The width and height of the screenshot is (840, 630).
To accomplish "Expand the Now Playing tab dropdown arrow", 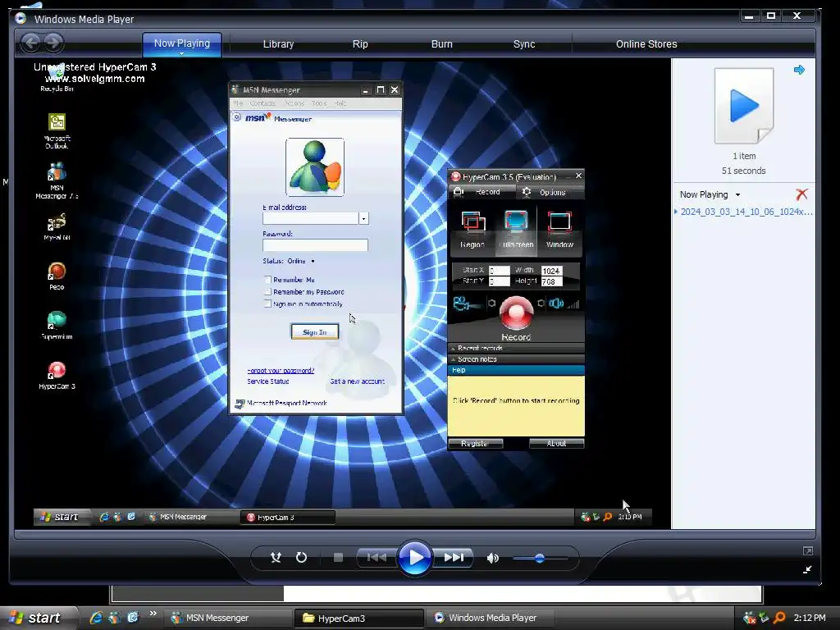I will (x=181, y=54).
